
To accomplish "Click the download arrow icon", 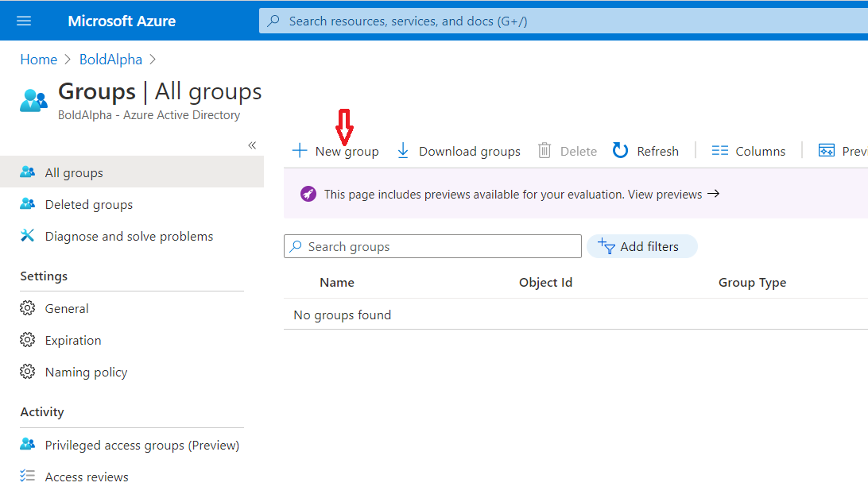I will pyautogui.click(x=403, y=150).
